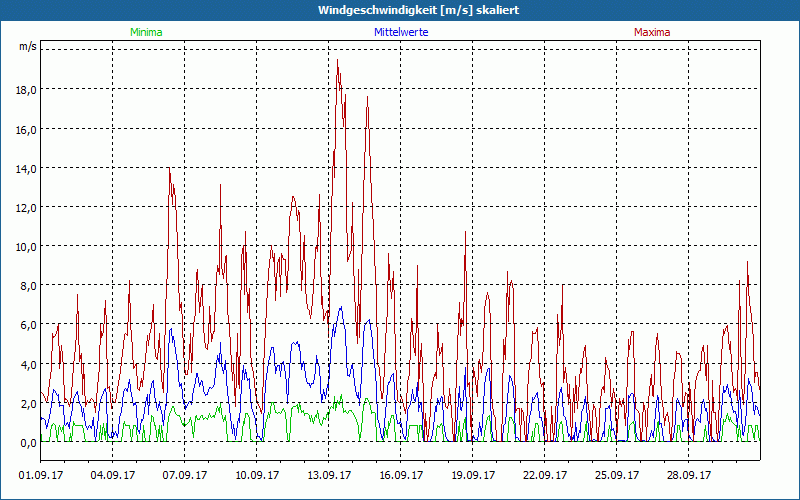800x500 pixels.
Task: Click the green Minima legend label
Action: (146, 32)
